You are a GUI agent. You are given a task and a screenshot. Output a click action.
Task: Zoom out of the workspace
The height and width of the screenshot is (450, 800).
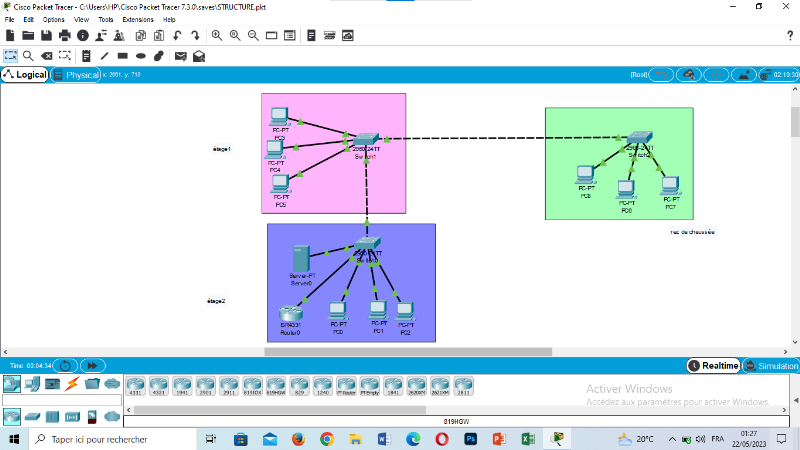coord(253,36)
